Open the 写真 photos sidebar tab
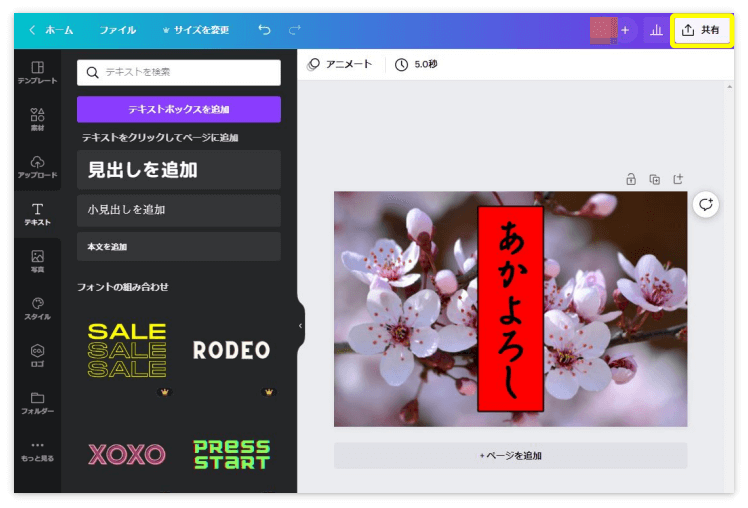The height and width of the screenshot is (508, 748). tap(37, 261)
